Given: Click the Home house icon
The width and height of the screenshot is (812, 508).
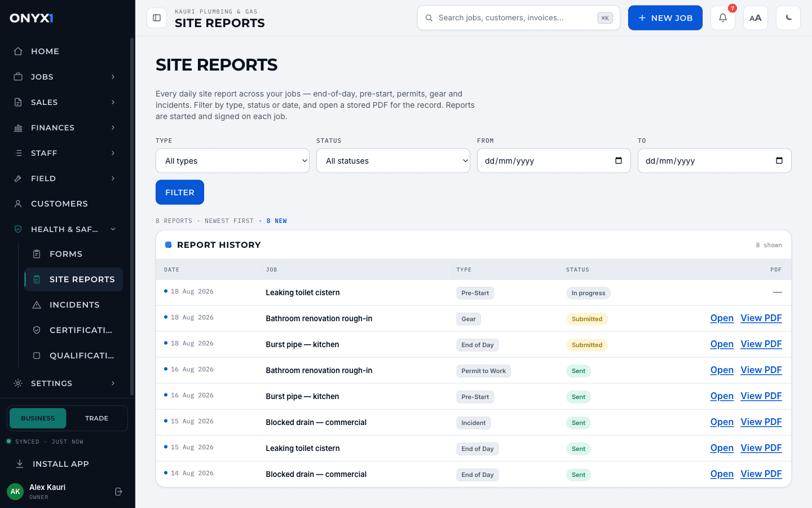Looking at the screenshot, I should click(x=18, y=51).
